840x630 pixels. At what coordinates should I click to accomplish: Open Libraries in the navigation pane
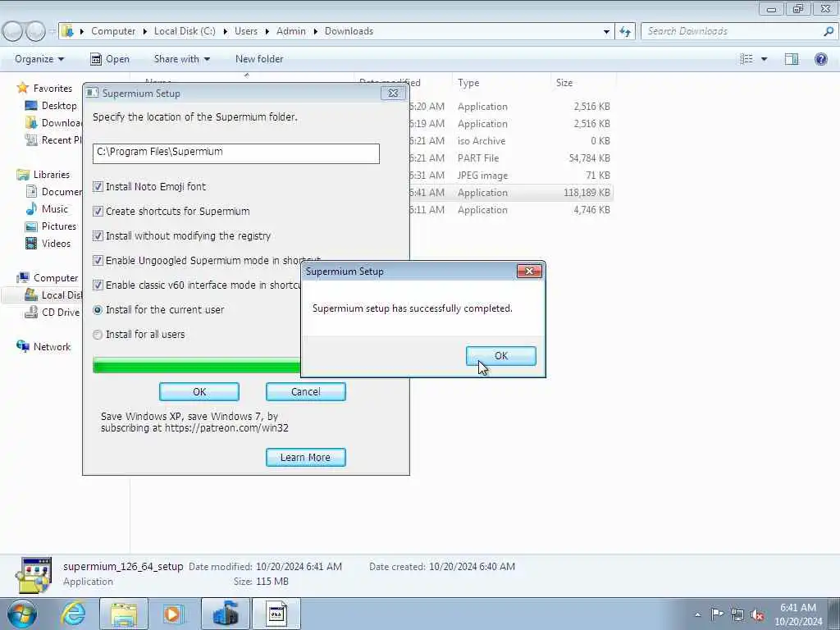click(x=43, y=175)
